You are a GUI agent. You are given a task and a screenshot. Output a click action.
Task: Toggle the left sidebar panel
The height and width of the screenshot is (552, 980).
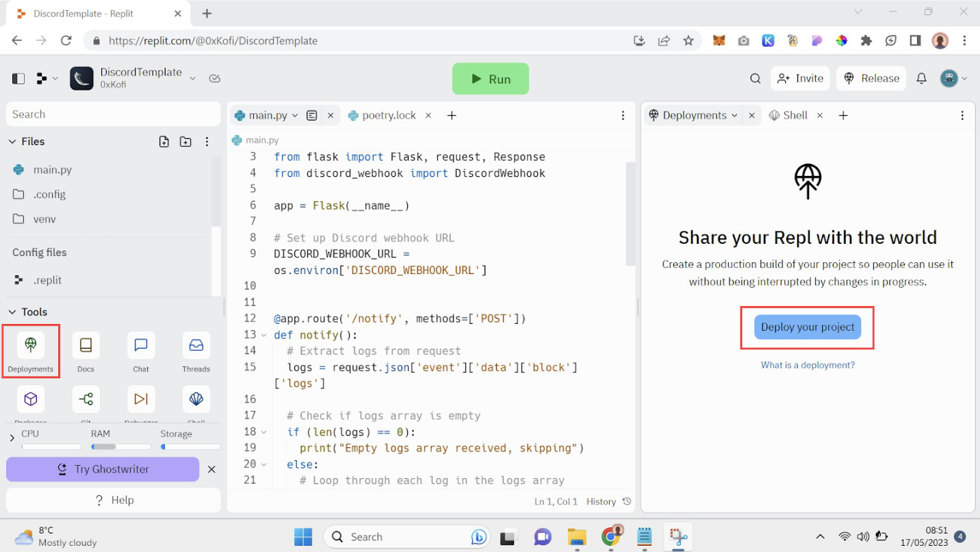click(18, 79)
